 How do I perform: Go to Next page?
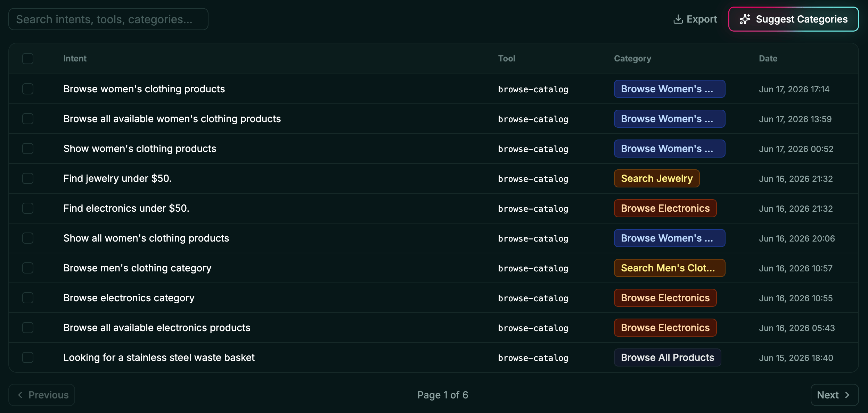point(834,395)
